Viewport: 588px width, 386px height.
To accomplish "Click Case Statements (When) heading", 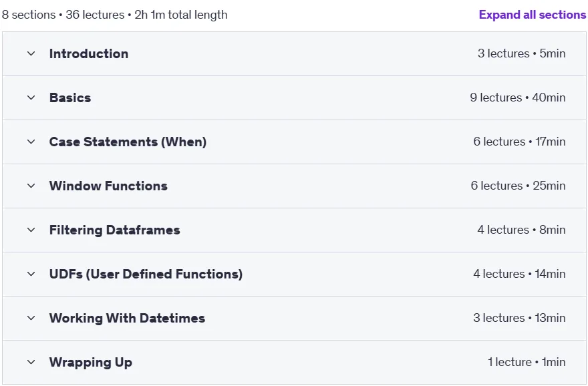I will pyautogui.click(x=128, y=142).
